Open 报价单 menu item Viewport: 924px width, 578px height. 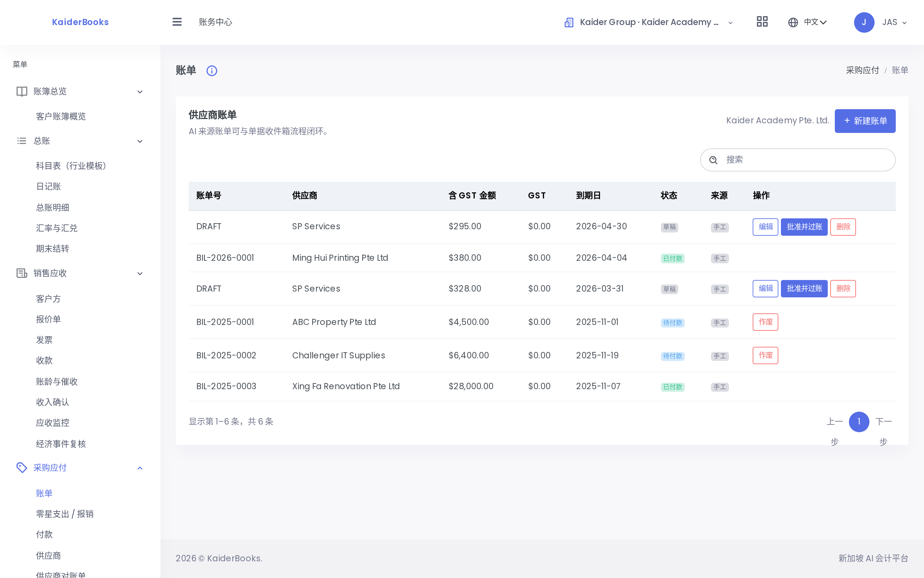[48, 320]
